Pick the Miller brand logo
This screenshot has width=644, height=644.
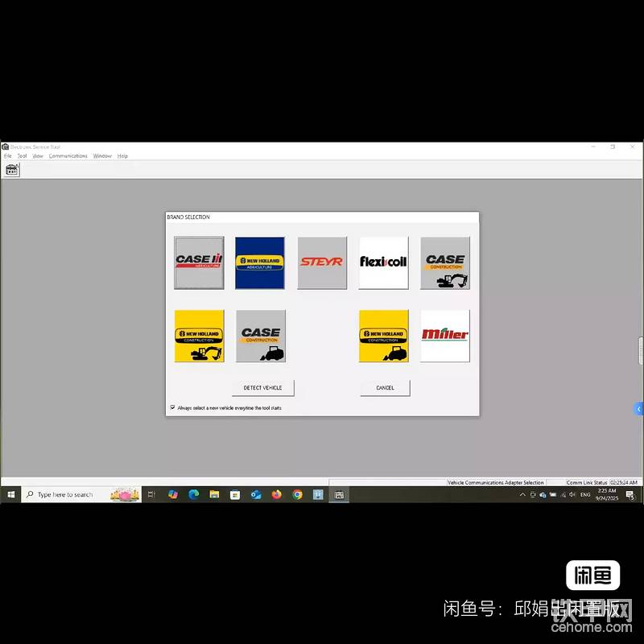point(445,336)
